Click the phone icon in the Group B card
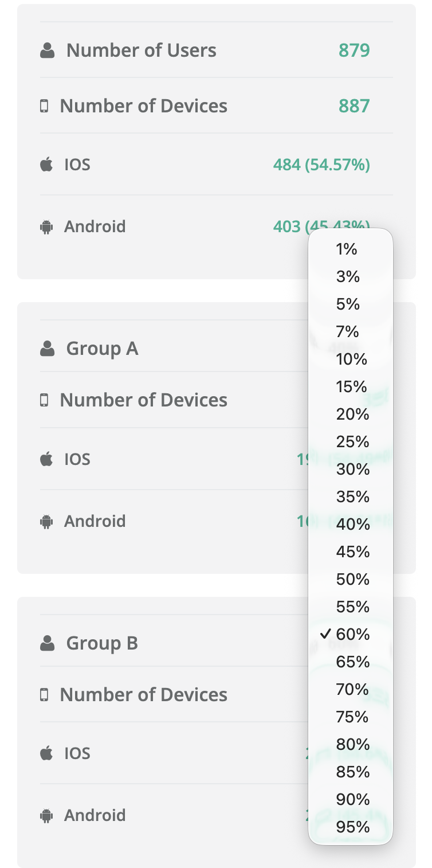Image resolution: width=432 pixels, height=868 pixels. click(44, 695)
